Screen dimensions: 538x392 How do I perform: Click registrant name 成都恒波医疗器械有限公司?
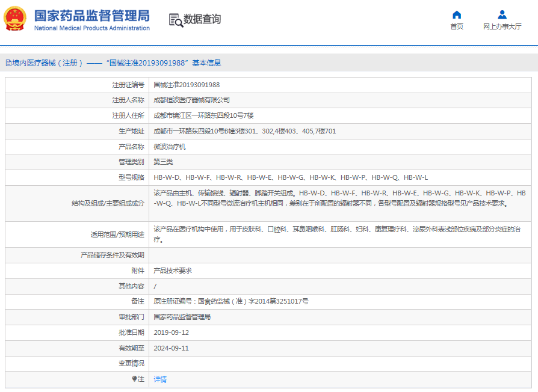tap(191, 100)
